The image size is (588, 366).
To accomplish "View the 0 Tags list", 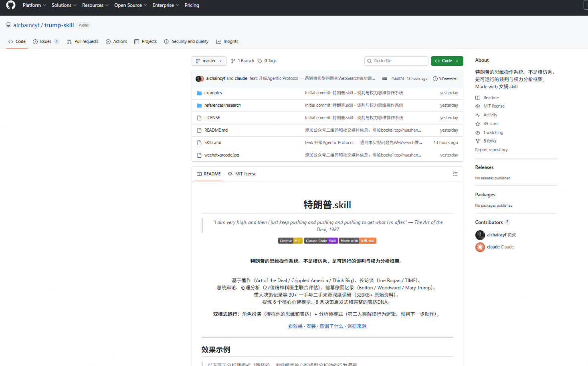I will pos(267,61).
